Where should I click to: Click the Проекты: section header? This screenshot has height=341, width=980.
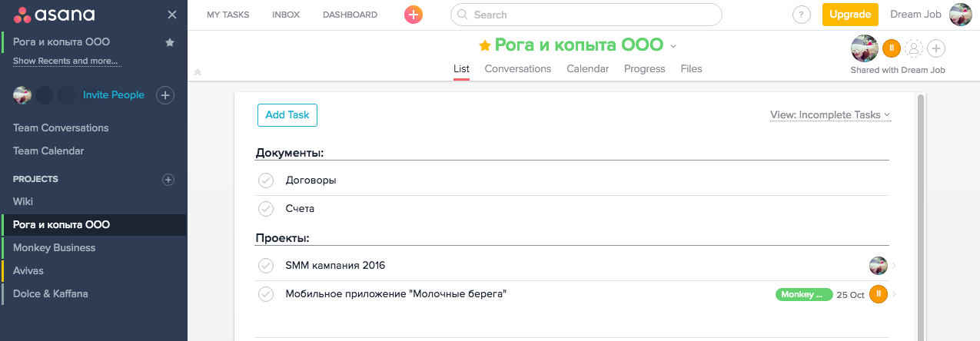(x=282, y=238)
